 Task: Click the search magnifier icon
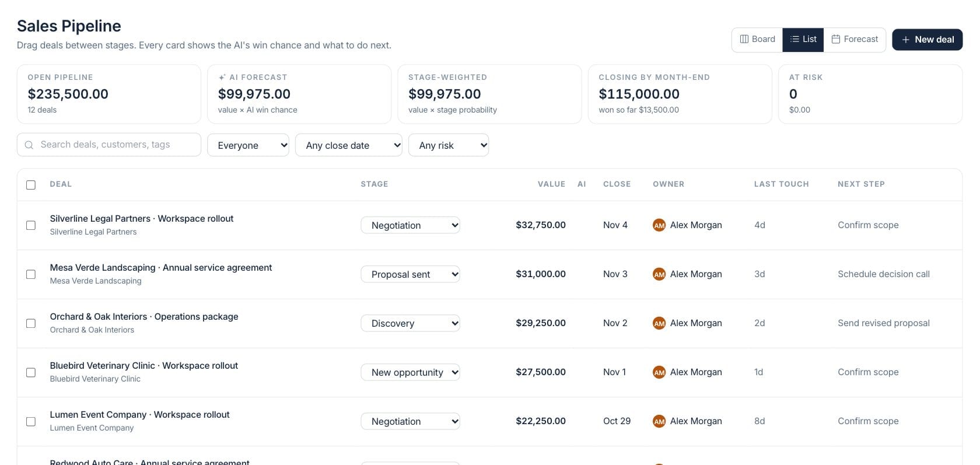[29, 145]
